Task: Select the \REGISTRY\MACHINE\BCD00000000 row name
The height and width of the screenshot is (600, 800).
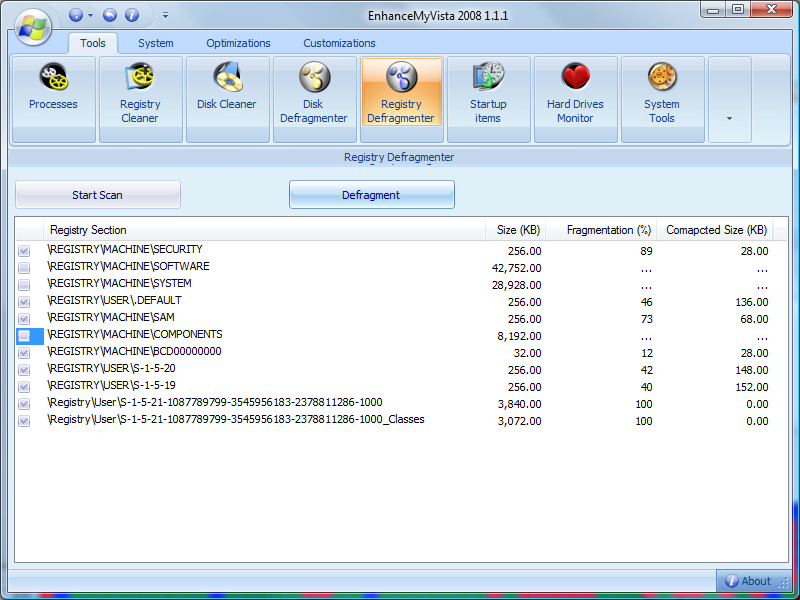Action: click(134, 351)
